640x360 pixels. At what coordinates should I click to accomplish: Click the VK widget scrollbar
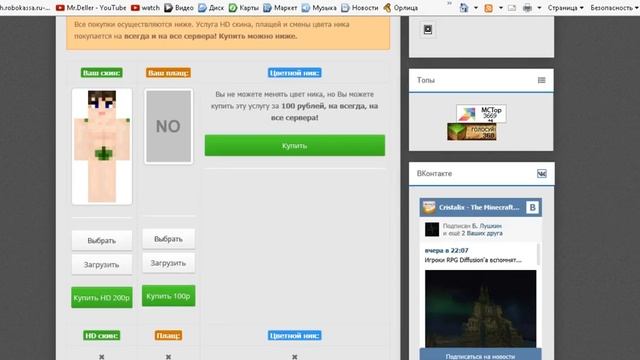[x=539, y=254]
